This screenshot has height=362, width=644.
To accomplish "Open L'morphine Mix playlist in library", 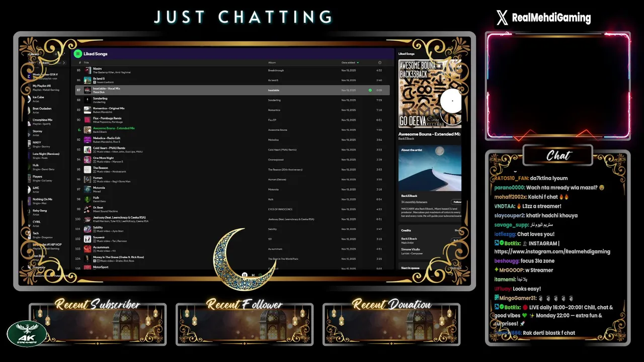I will click(x=45, y=121).
